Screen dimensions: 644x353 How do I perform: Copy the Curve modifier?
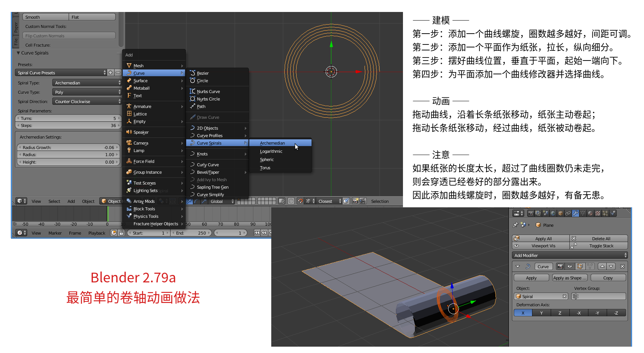pyautogui.click(x=608, y=278)
